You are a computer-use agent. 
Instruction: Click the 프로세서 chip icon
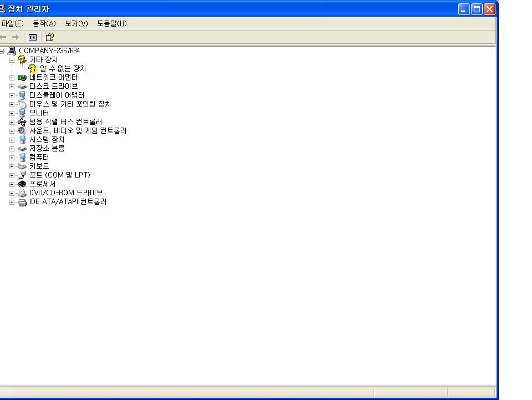pos(22,184)
